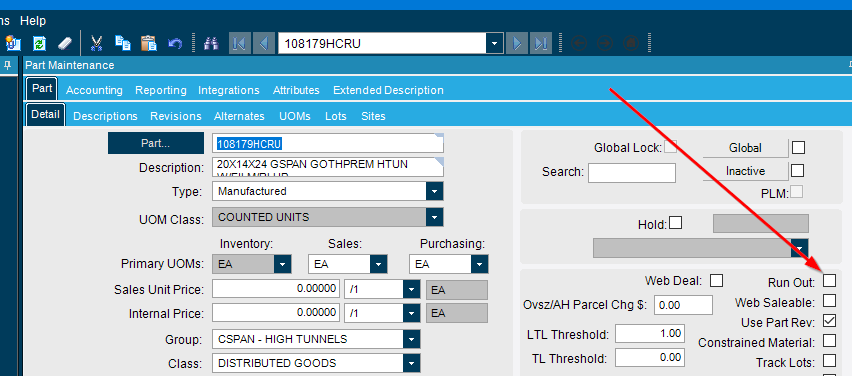The height and width of the screenshot is (376, 852).
Task: Click the navigate forward circle icon
Action: 605,43
